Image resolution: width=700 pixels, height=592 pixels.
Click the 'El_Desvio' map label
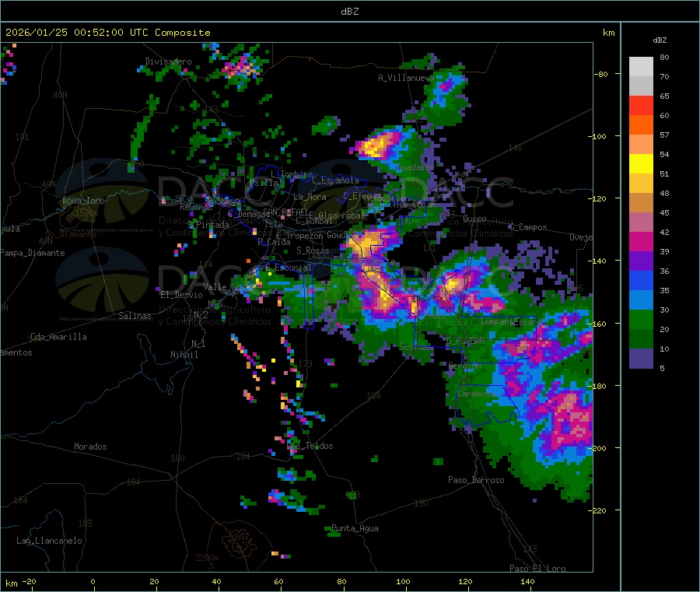(x=182, y=295)
